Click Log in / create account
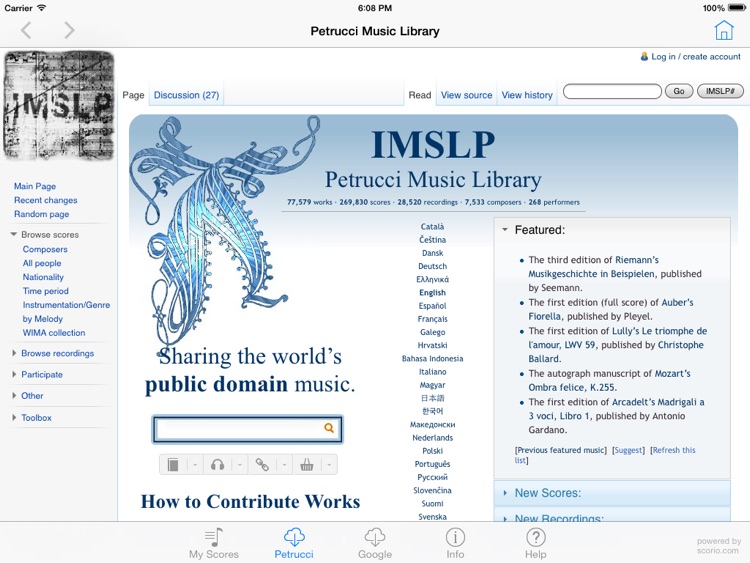This screenshot has width=750, height=563. 696,56
